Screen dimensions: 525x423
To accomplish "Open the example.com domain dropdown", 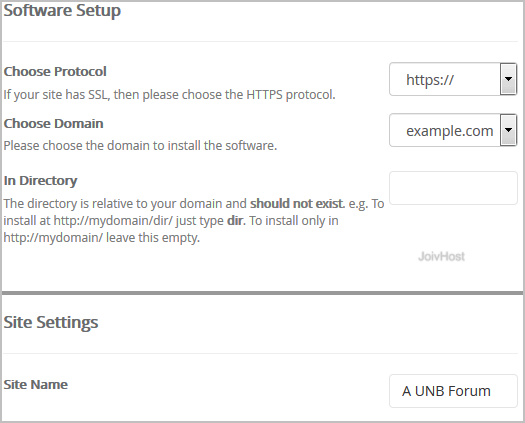I will coord(453,130).
